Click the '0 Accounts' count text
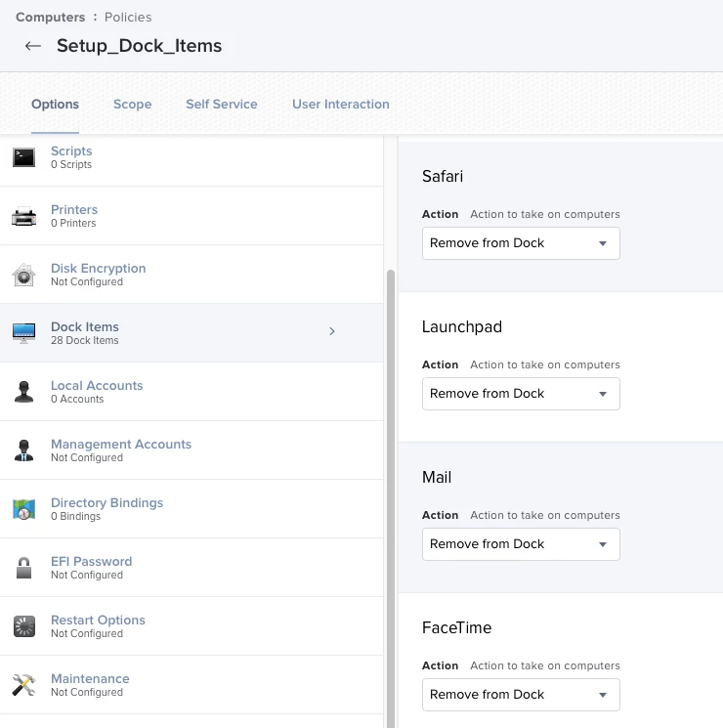723x728 pixels. click(x=77, y=399)
